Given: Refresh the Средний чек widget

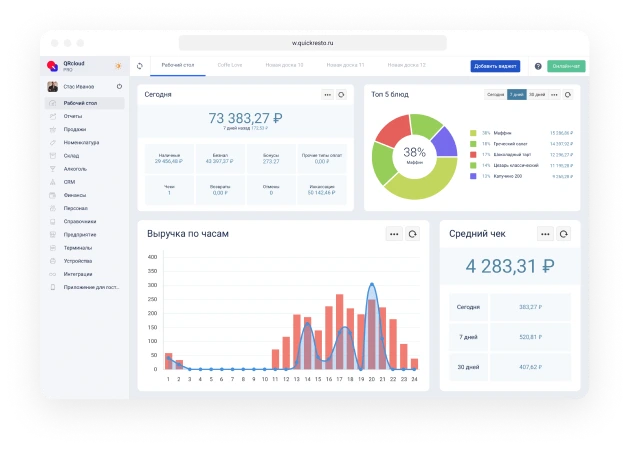Looking at the screenshot, I should pos(564,233).
